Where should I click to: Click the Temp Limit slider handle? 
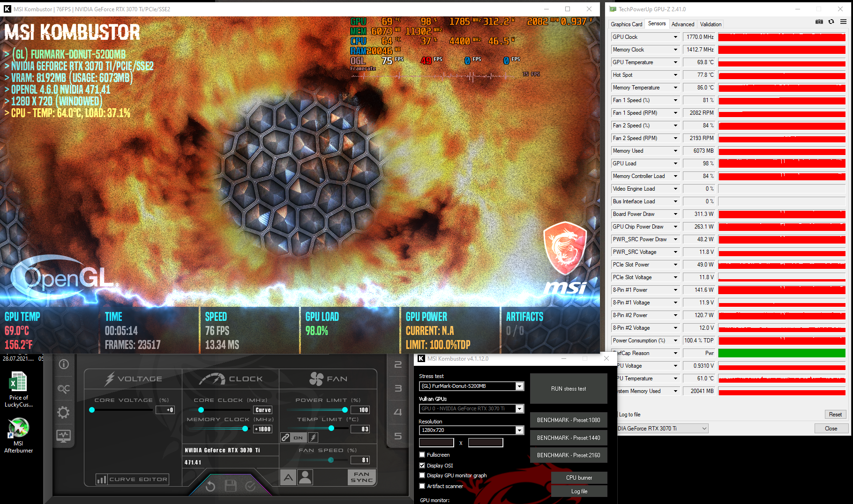click(x=331, y=428)
